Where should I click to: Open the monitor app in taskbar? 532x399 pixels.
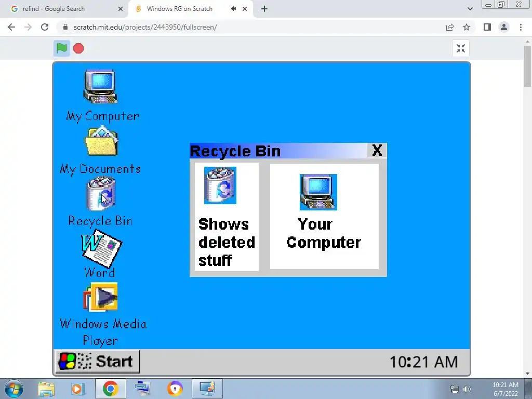pyautogui.click(x=207, y=389)
